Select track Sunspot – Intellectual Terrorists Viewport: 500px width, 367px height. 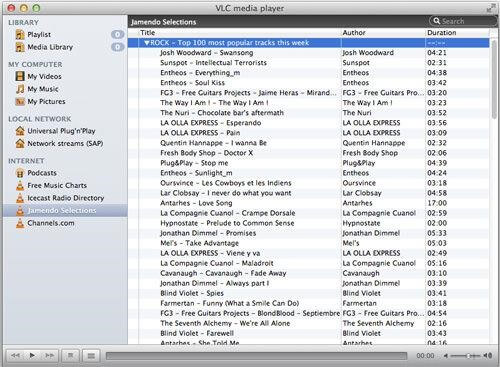pos(213,63)
